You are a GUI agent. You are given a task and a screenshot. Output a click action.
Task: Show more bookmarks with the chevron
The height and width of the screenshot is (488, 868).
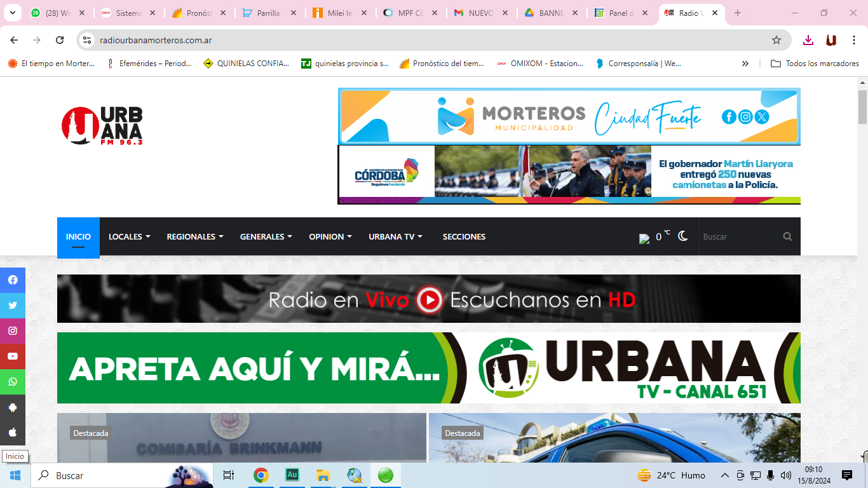tap(745, 64)
